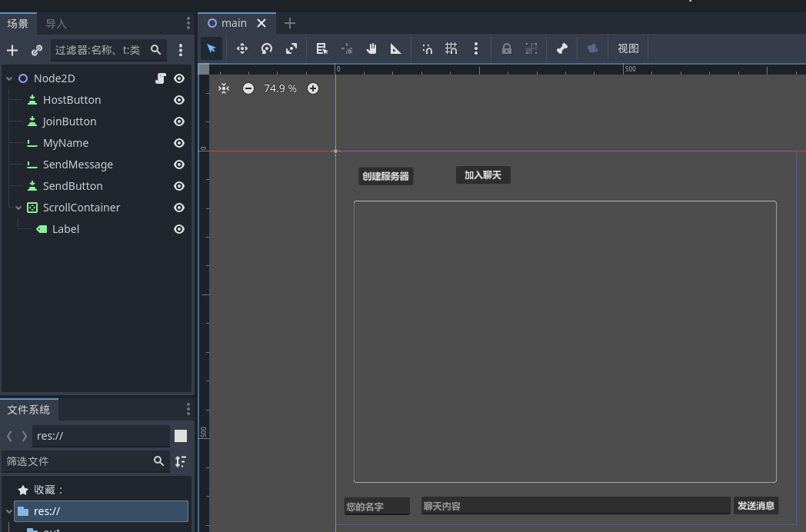Open the 视图 menu
Viewport: 806px width, 532px height.
tap(628, 48)
